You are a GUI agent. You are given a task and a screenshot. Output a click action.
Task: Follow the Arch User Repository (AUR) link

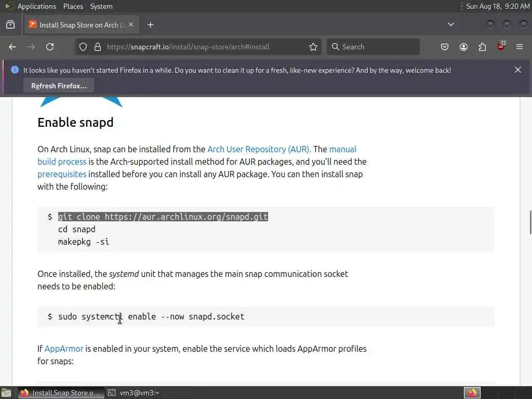[259, 149]
